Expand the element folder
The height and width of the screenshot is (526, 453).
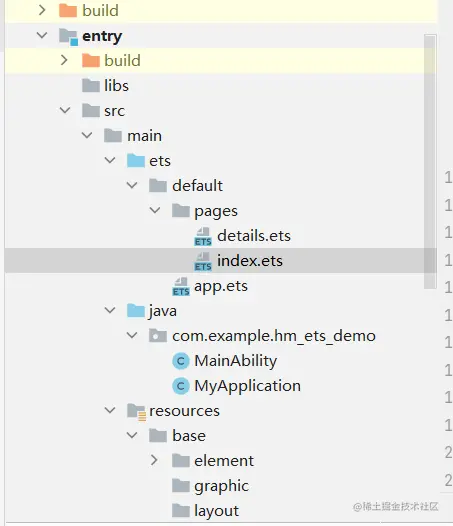tap(154, 460)
